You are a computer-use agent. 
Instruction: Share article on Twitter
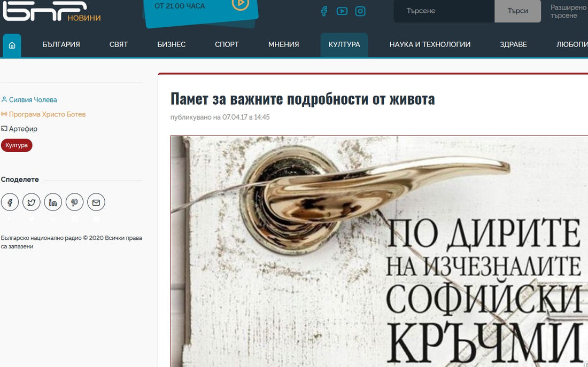pos(32,202)
